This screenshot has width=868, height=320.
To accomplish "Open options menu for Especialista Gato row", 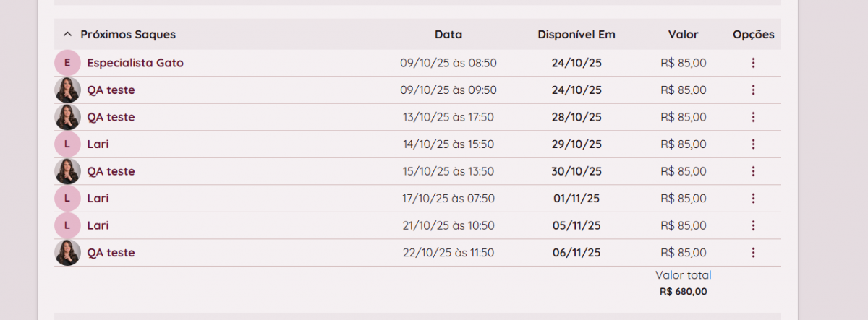I will [x=753, y=63].
